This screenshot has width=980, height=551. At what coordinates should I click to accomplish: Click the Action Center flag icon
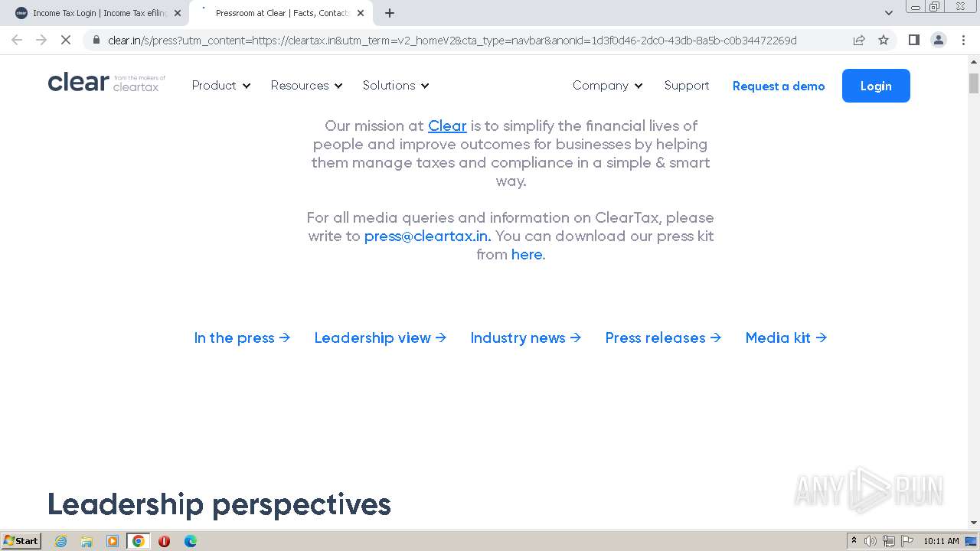[907, 541]
